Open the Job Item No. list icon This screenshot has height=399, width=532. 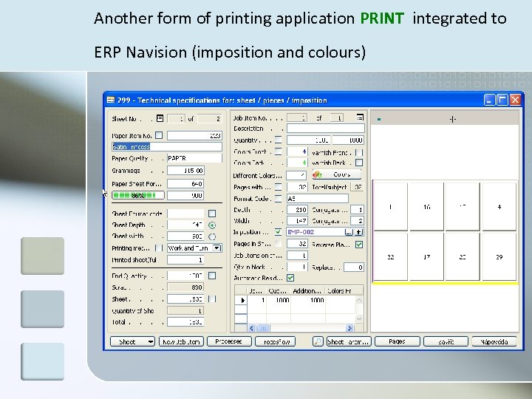click(360, 117)
